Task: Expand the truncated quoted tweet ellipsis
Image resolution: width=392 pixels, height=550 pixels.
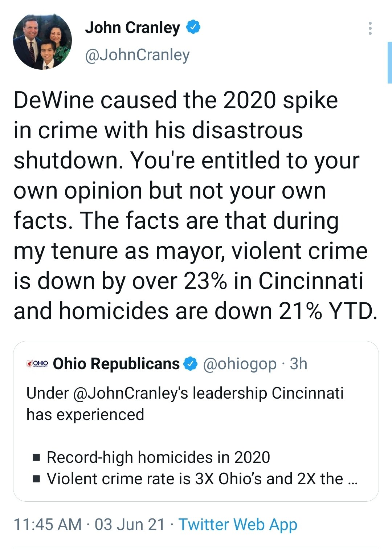Action: click(352, 481)
